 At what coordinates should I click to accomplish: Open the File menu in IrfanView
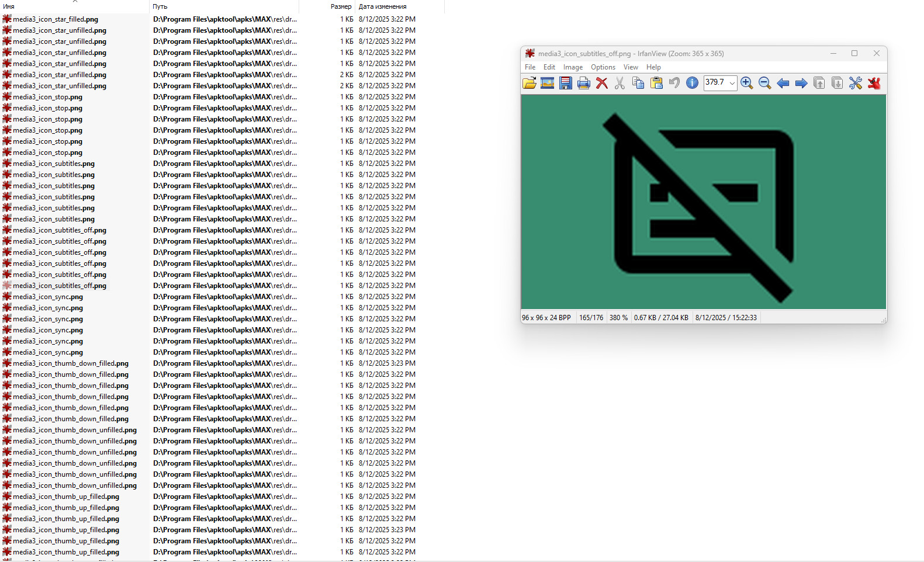click(530, 67)
